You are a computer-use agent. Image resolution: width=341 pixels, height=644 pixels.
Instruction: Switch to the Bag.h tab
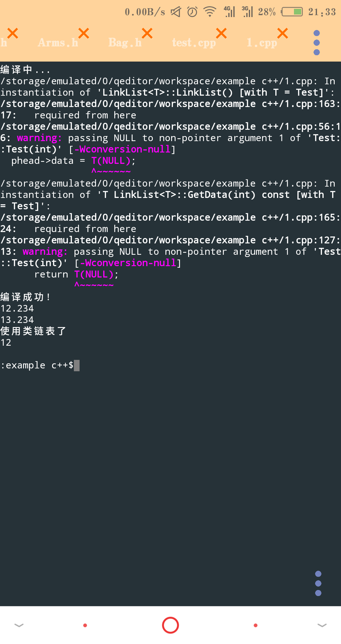point(125,43)
